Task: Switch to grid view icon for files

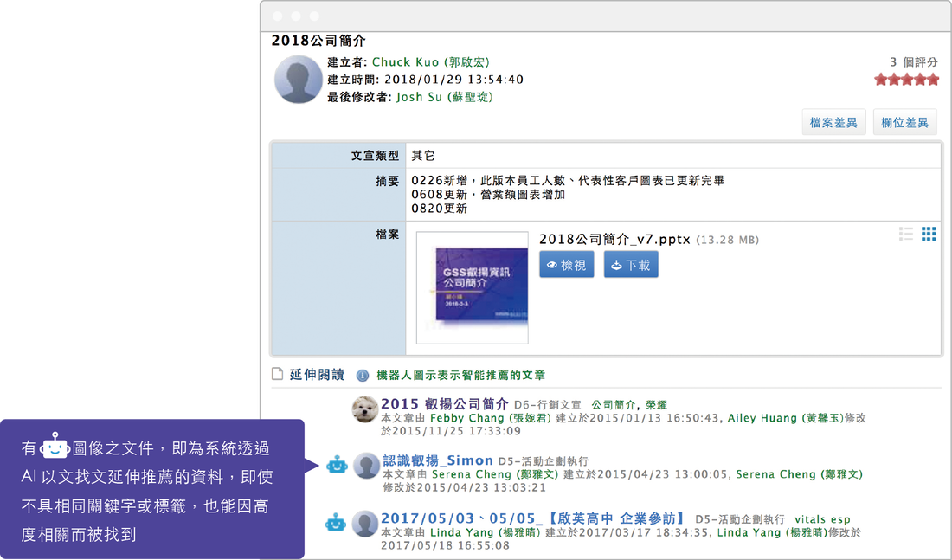Action: click(x=929, y=234)
